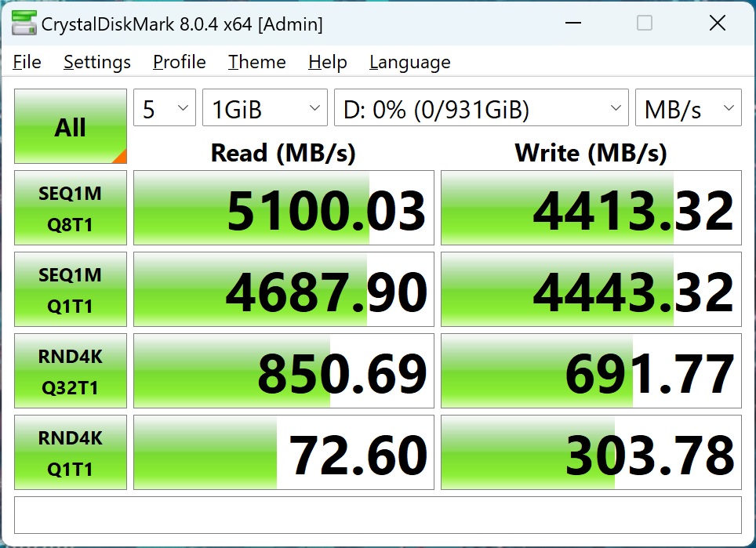Run the SEQ1M Q1T1 test

[71, 289]
